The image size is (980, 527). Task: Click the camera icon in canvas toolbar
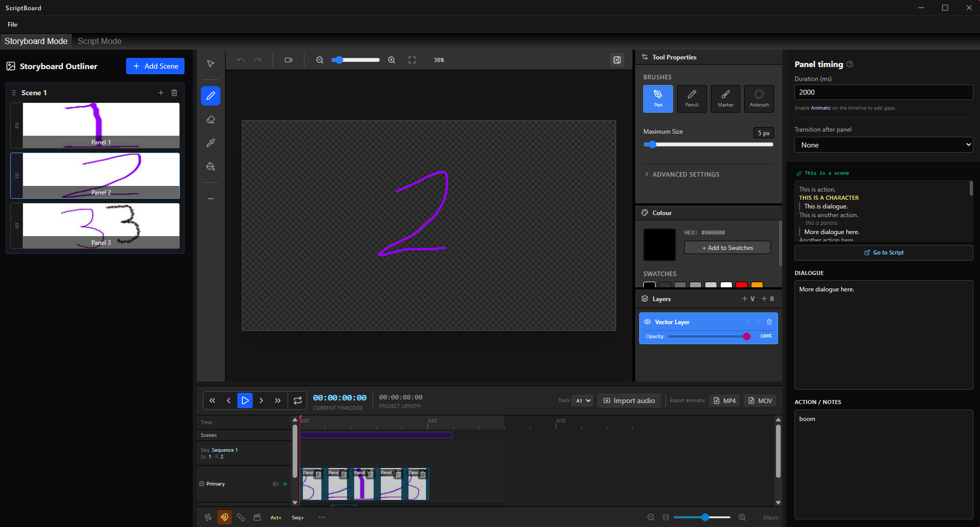289,60
